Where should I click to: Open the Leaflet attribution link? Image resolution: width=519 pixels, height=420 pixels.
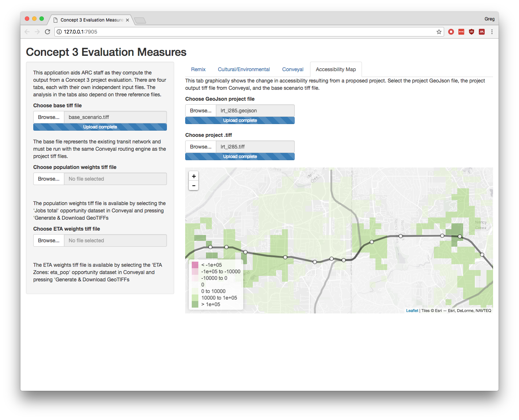click(x=412, y=311)
